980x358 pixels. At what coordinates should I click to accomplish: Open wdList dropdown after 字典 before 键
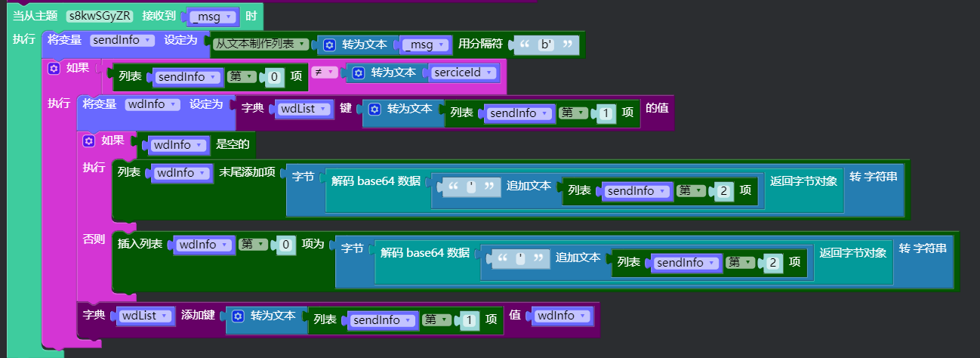(305, 110)
